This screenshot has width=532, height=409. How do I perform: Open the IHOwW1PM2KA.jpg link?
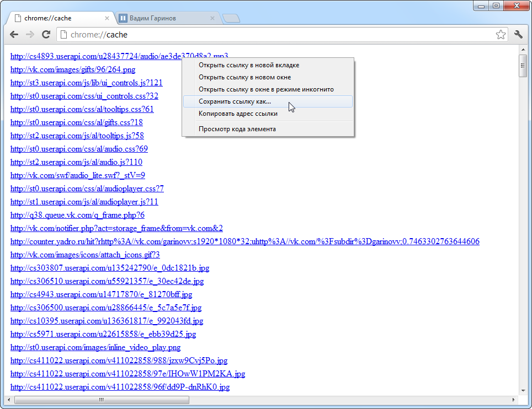127,373
